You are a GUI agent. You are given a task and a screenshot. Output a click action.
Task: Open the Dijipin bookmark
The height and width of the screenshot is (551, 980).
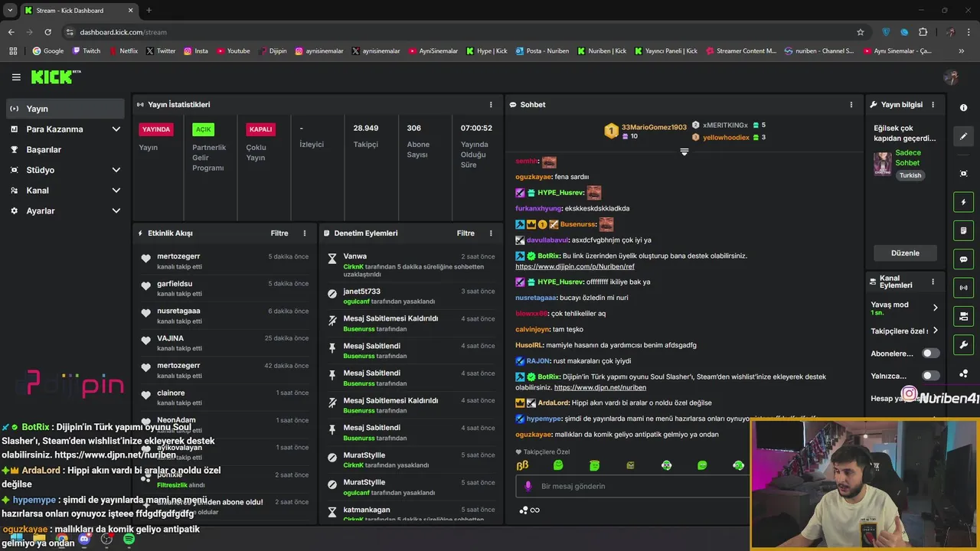coord(273,51)
